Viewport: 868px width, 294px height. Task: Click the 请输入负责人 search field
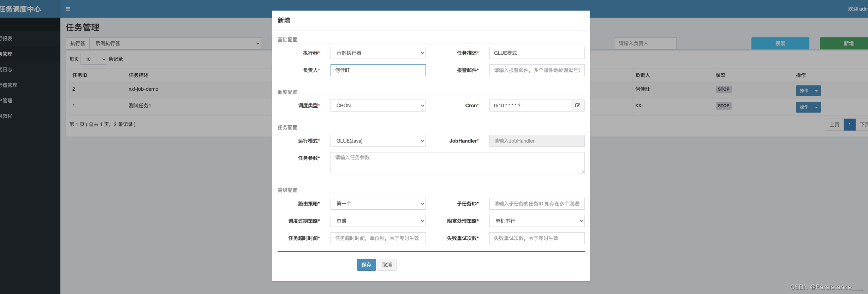645,43
